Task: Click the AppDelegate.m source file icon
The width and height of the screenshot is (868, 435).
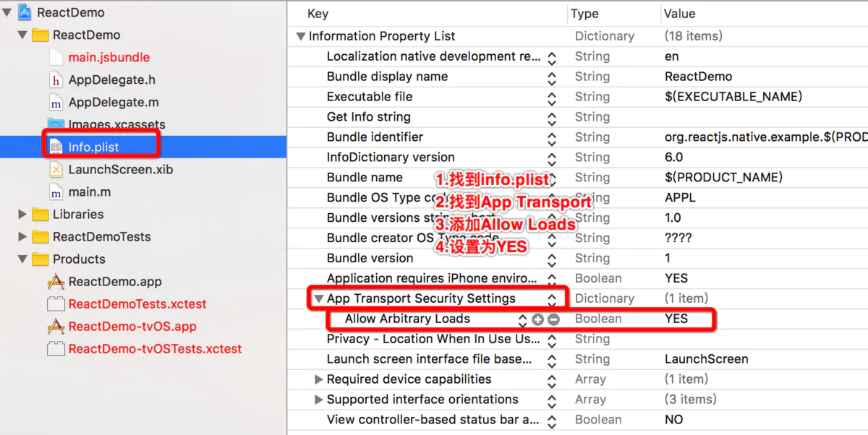Action: (56, 102)
